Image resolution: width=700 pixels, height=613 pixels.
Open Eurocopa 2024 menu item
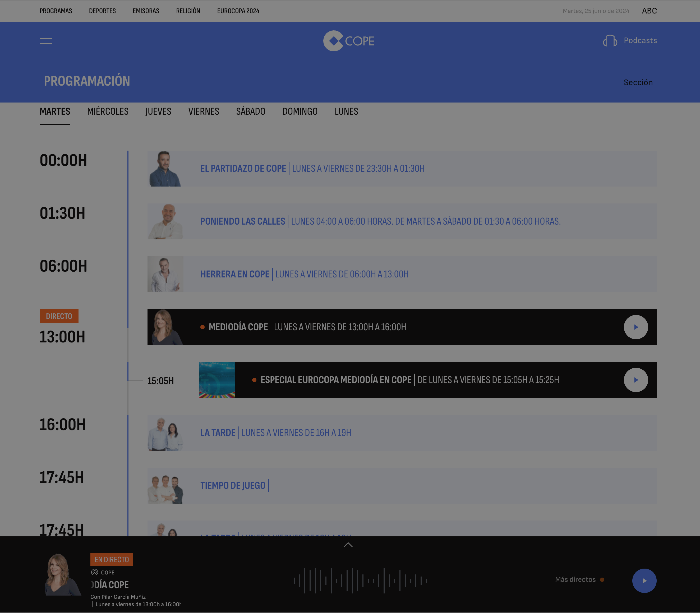pos(238,11)
